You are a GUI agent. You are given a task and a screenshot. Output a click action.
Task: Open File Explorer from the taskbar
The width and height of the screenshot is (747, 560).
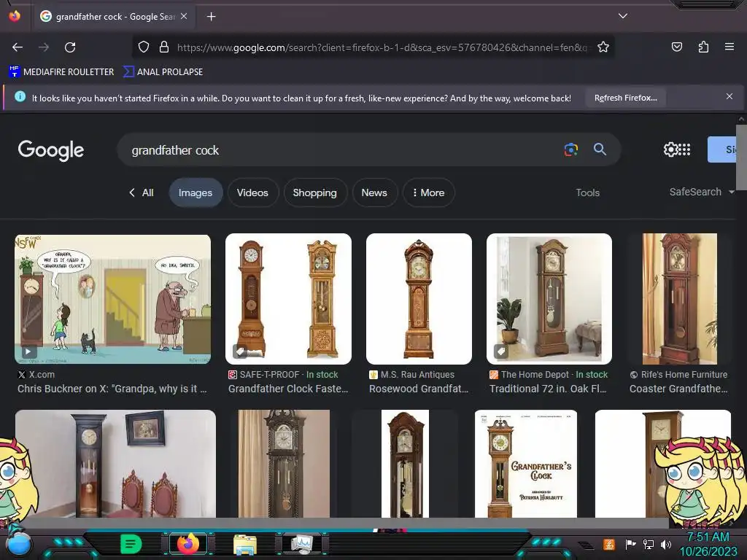point(245,545)
